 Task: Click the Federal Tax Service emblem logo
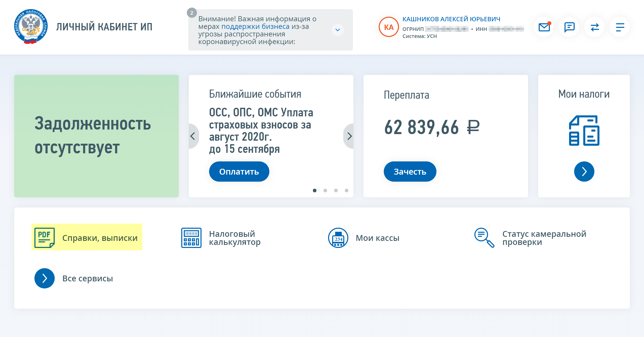click(31, 27)
